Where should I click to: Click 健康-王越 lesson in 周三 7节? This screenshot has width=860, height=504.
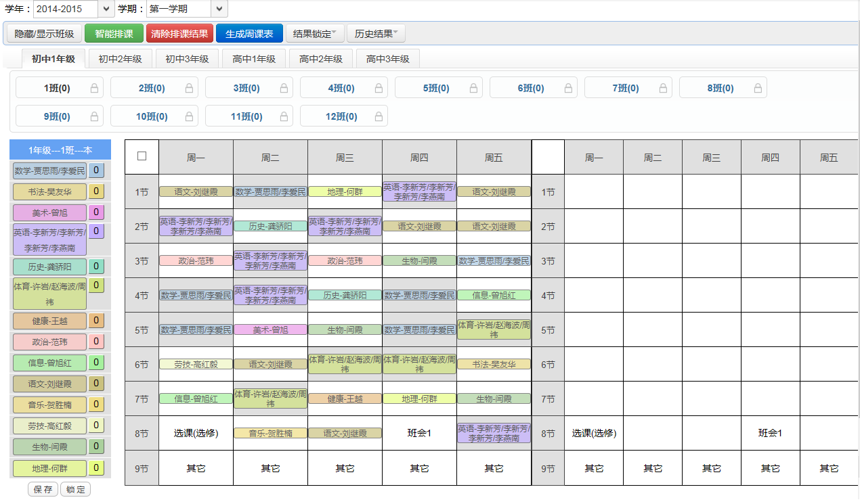click(x=345, y=398)
